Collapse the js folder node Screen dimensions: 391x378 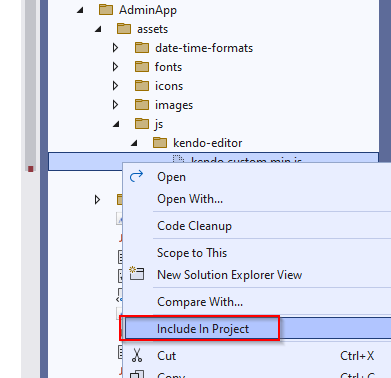(116, 124)
